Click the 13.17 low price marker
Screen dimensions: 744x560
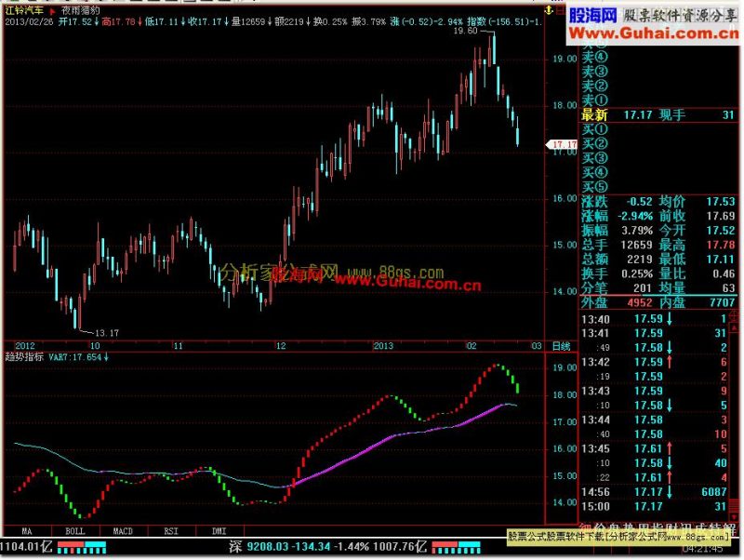click(107, 333)
